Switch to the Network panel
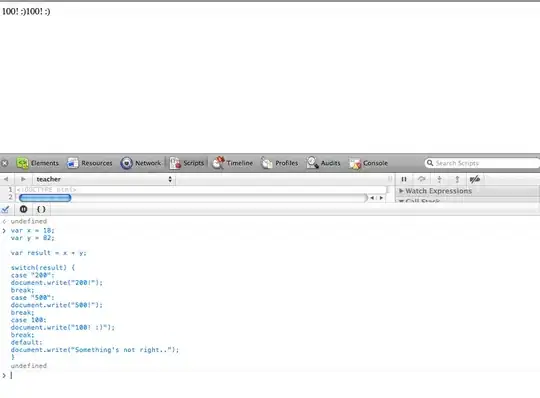 [x=141, y=163]
